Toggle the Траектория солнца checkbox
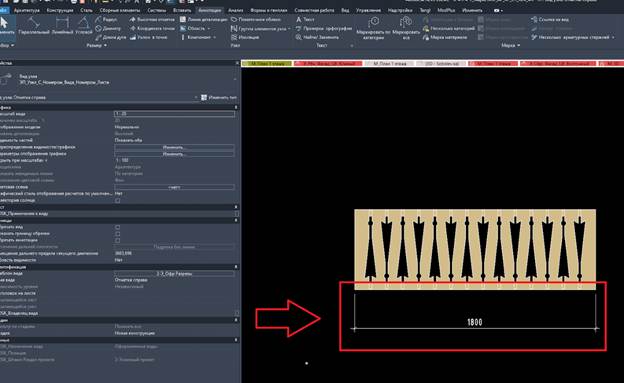Image resolution: width=624 pixels, height=383 pixels. click(x=117, y=201)
